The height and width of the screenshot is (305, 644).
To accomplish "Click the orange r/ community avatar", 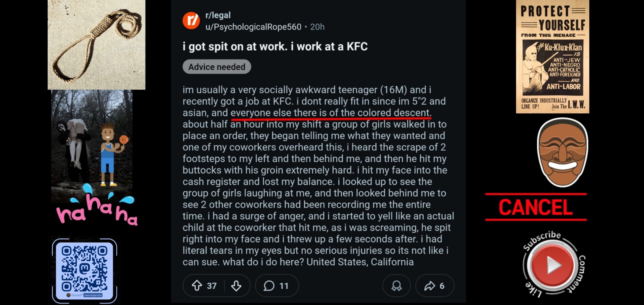I will pyautogui.click(x=191, y=21).
